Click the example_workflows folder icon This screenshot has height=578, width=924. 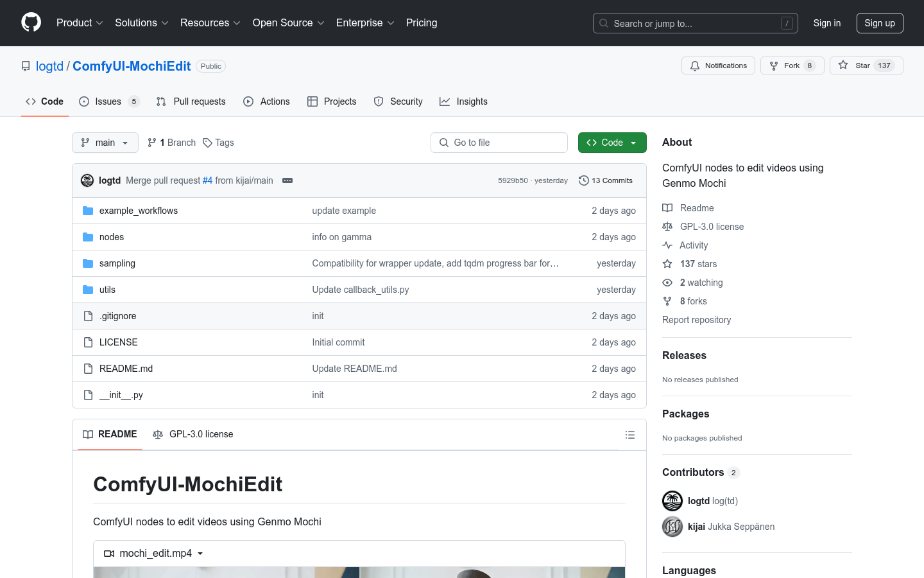tap(88, 211)
